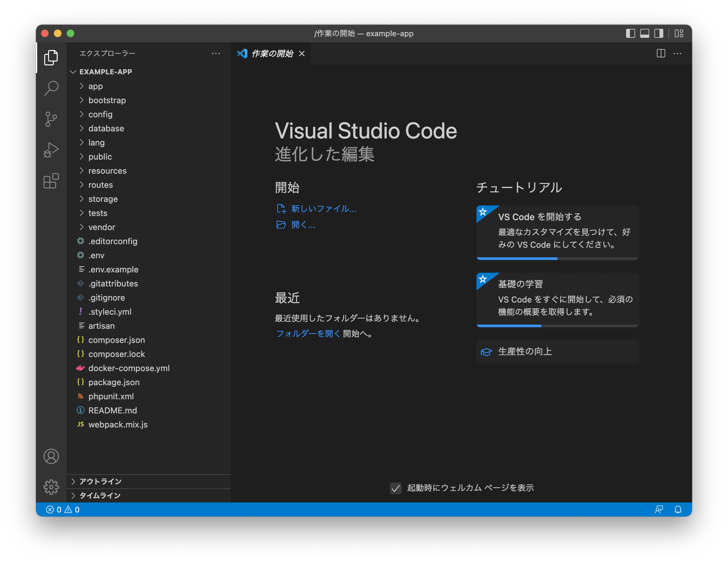The height and width of the screenshot is (564, 728).
Task: Customize layout from the title bar
Action: [679, 33]
